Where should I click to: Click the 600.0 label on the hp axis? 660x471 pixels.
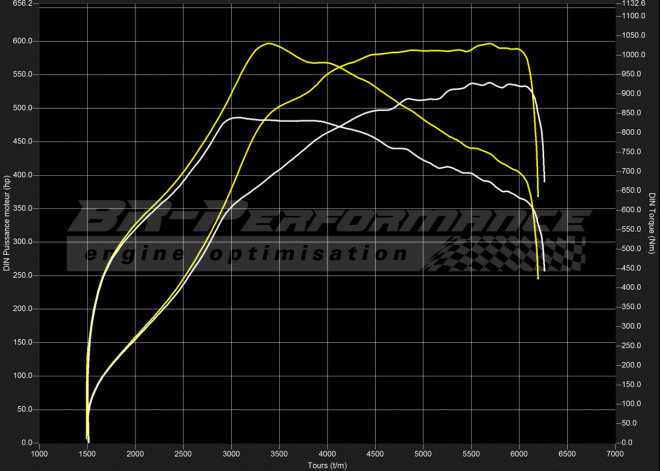coord(22,41)
